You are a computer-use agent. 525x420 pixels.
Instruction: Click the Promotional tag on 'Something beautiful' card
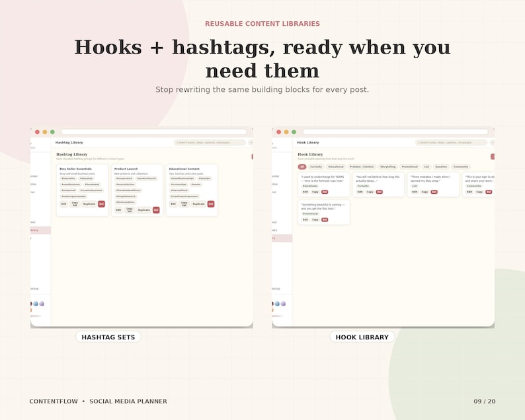(310, 214)
